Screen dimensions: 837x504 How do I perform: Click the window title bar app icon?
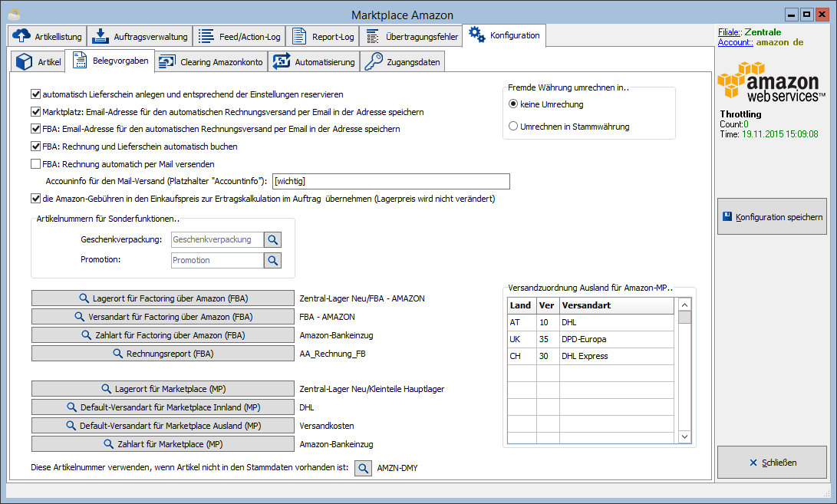[x=15, y=15]
